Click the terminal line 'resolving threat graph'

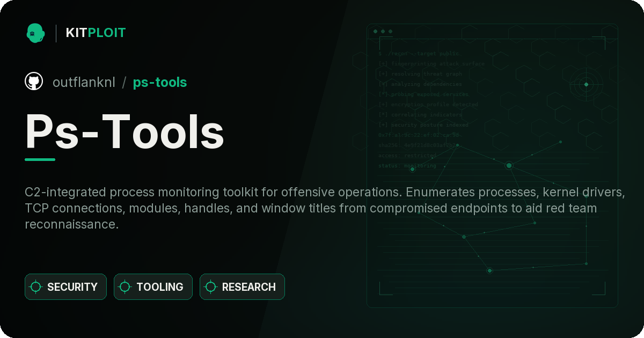(420, 74)
